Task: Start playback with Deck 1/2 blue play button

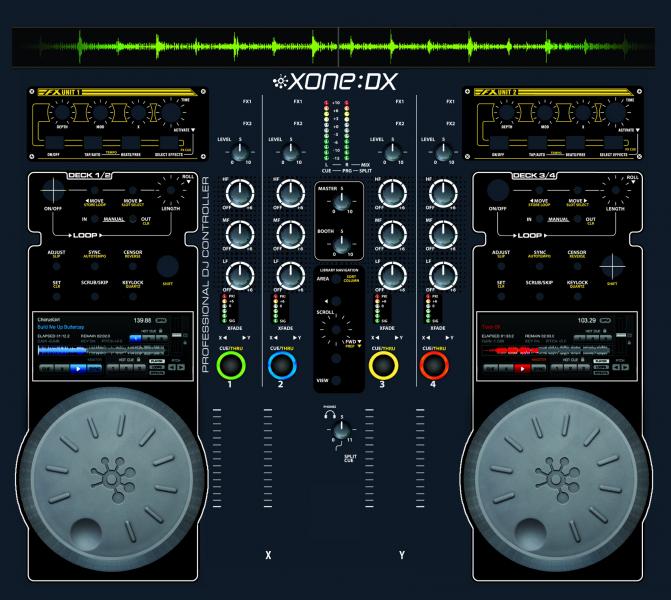Action: [78, 368]
